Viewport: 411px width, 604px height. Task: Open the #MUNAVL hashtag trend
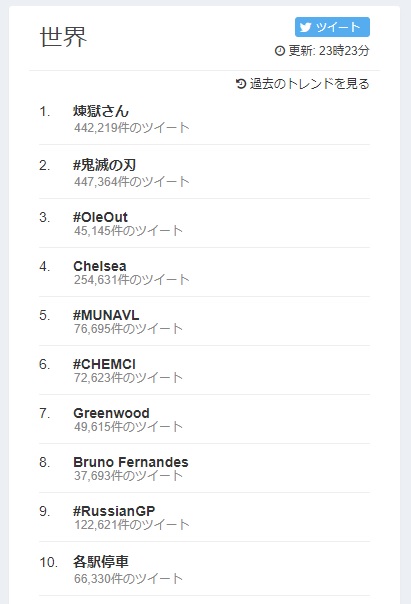(106, 315)
